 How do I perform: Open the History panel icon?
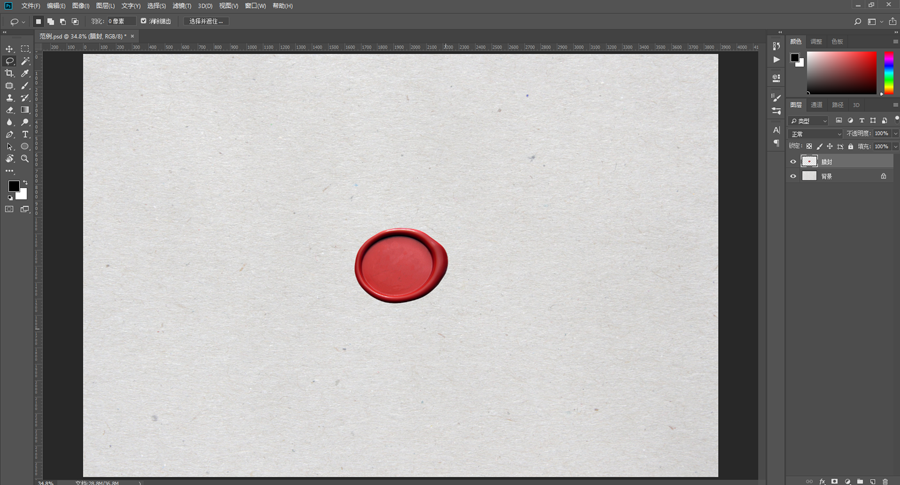pyautogui.click(x=776, y=46)
